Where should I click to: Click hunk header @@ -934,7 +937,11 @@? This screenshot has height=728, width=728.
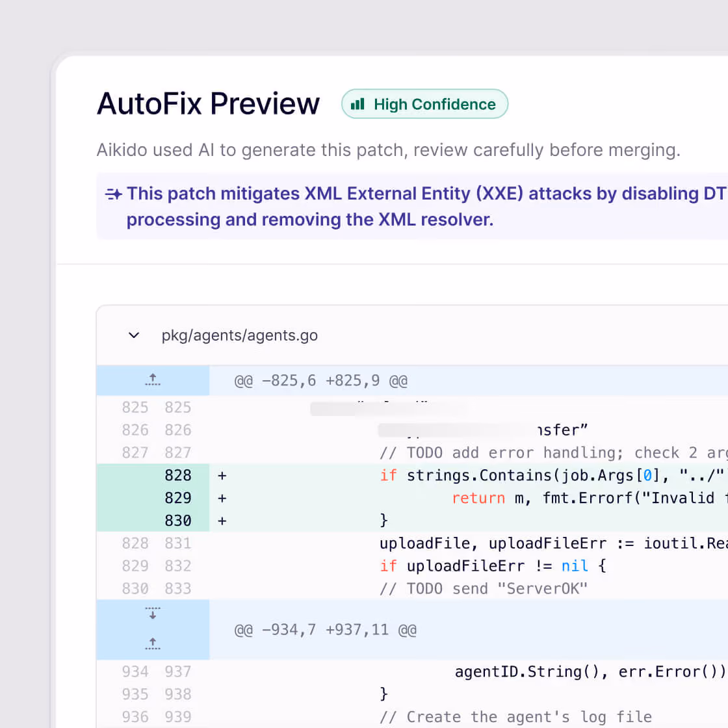click(325, 630)
